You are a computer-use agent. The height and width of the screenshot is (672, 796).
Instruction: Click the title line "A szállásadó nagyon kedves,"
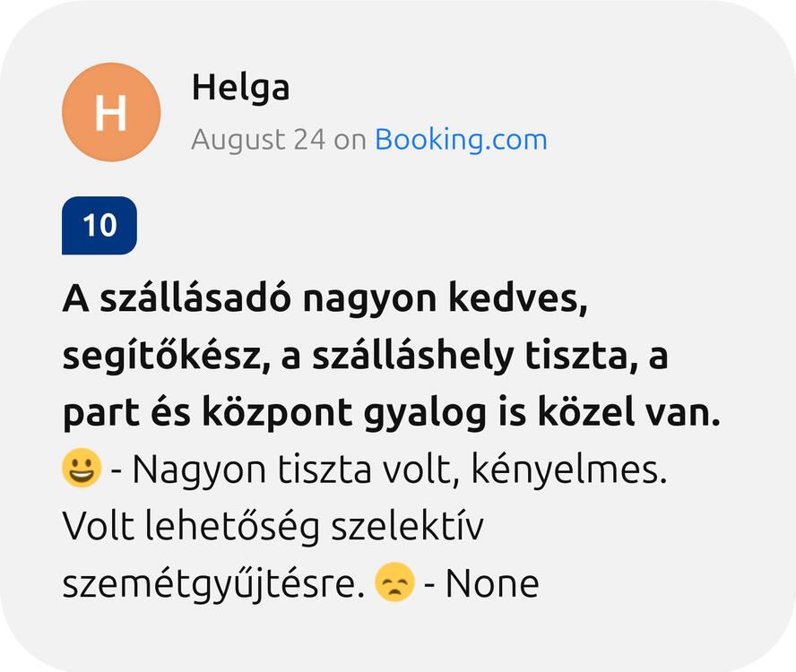325,299
